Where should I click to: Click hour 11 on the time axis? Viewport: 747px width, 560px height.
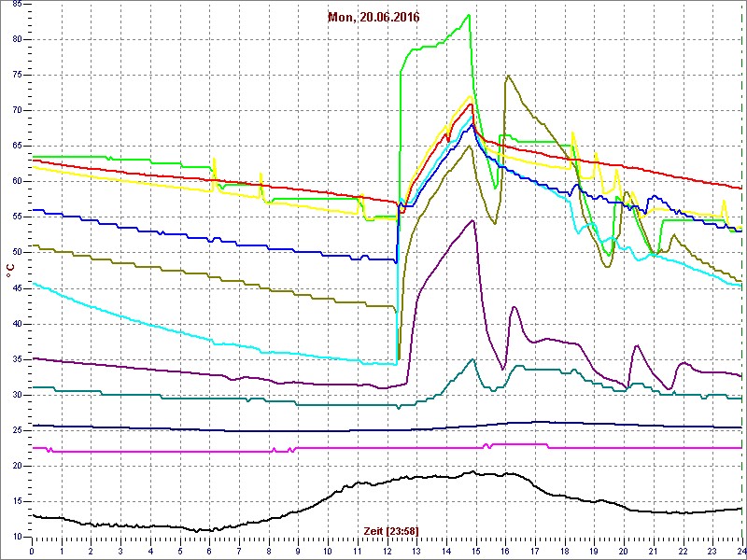coord(358,551)
